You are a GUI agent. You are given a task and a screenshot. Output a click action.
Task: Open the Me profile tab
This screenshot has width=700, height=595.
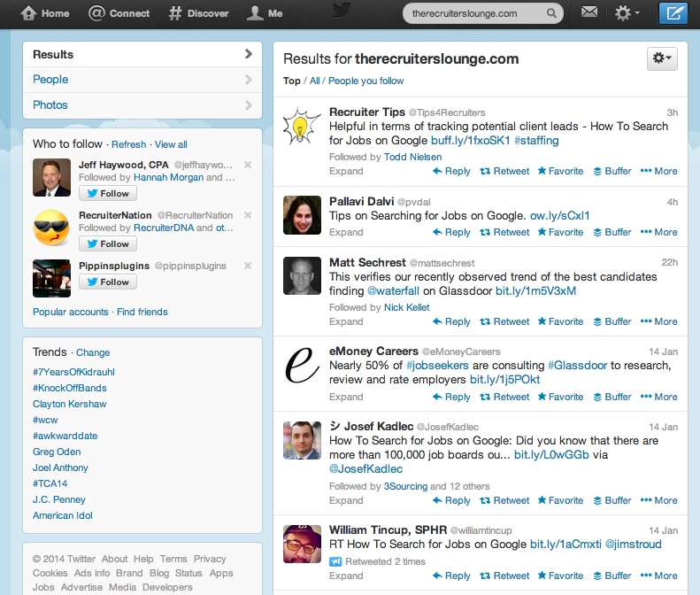[265, 13]
